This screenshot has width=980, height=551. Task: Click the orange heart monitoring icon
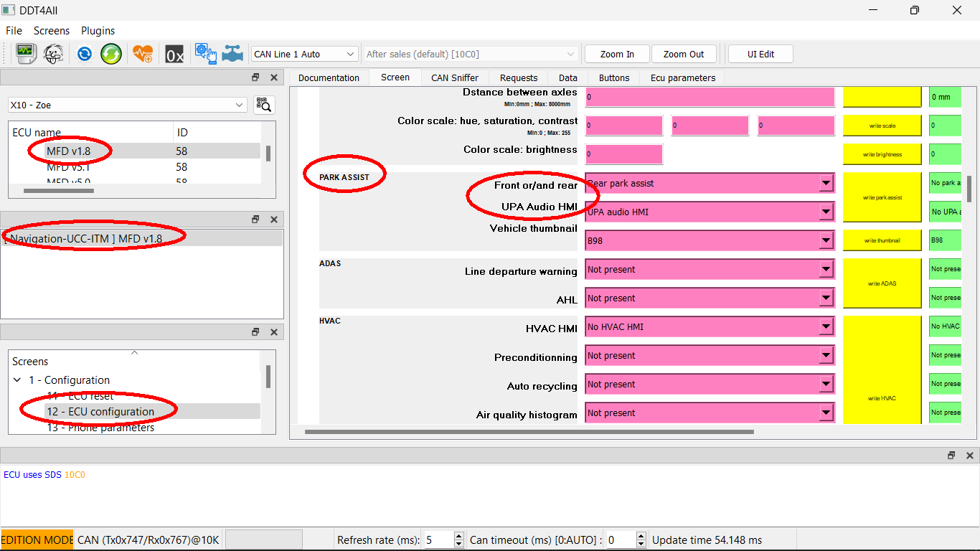143,53
